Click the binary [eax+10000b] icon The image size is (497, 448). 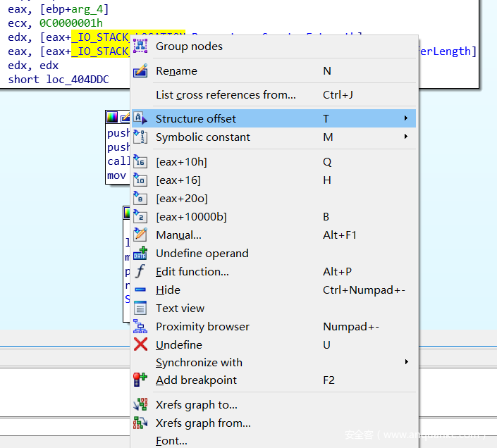(140, 217)
